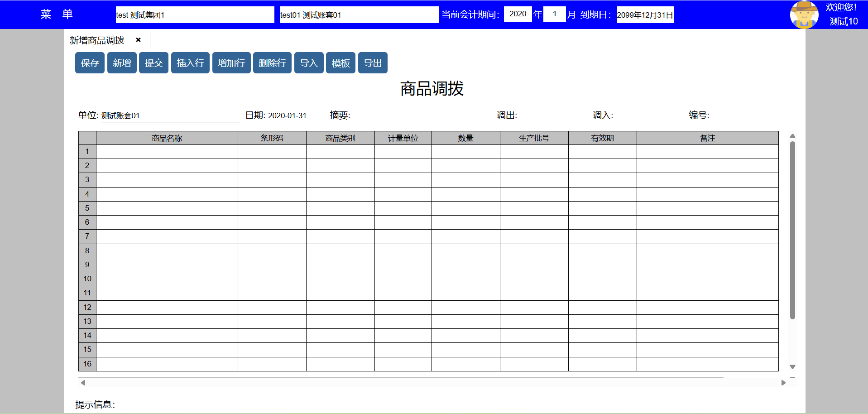Export data using 导出
Image resolution: width=868 pixels, height=414 pixels.
pyautogui.click(x=373, y=63)
